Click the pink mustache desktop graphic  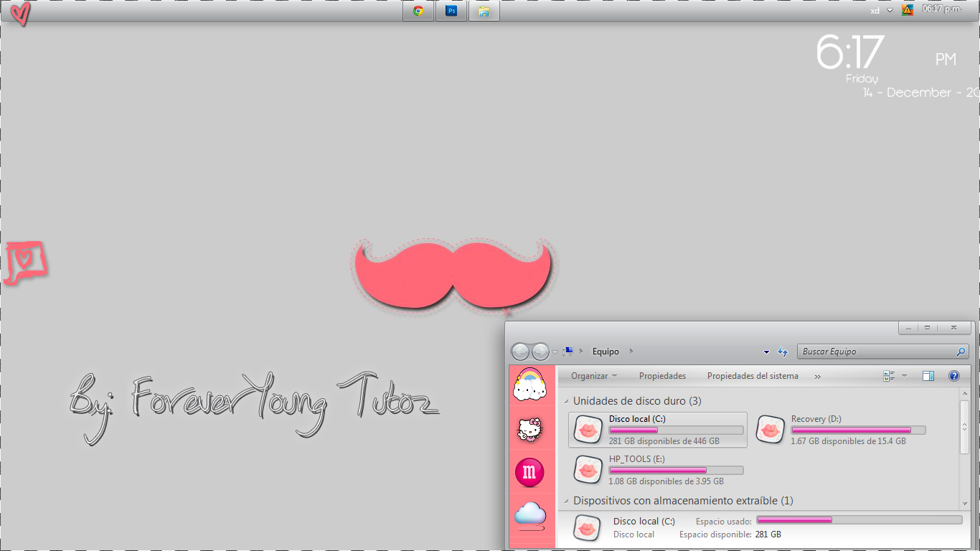(454, 277)
